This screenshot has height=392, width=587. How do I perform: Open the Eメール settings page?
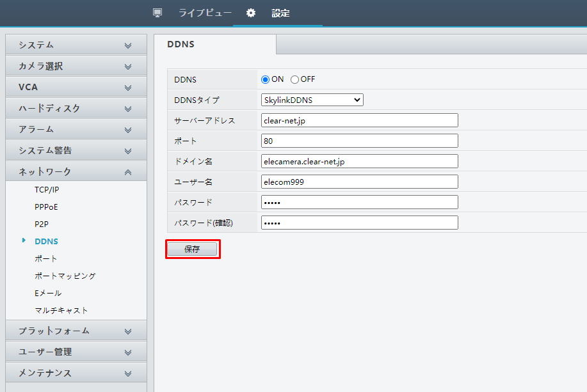[48, 293]
